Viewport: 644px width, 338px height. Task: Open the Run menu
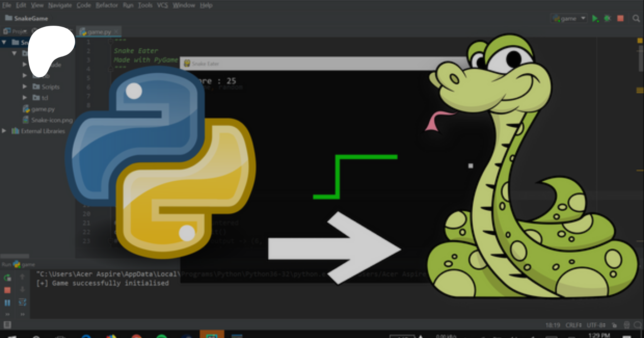point(128,5)
